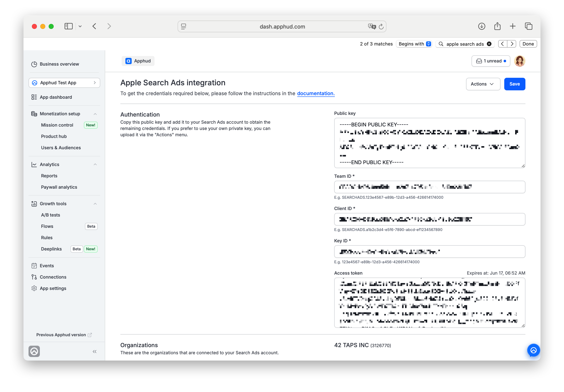Image resolution: width=564 pixels, height=392 pixels.
Task: Open the Safari downloads icon
Action: tap(481, 26)
